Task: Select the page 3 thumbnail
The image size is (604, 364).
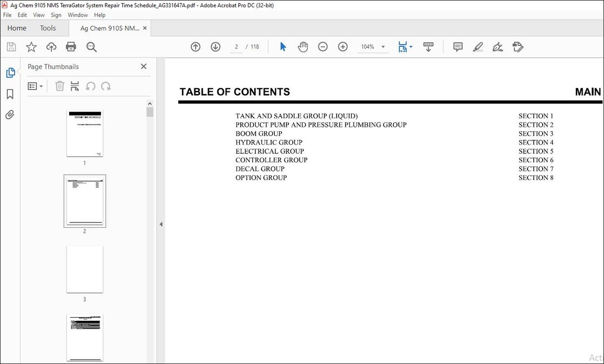Action: (x=85, y=269)
